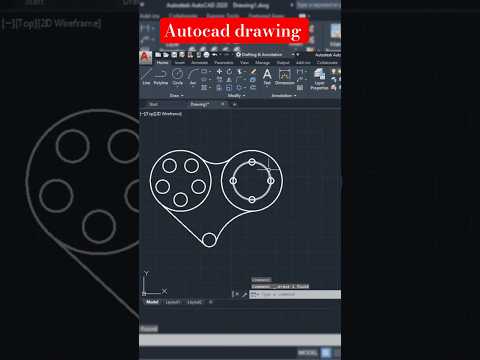Toggle grid display in status bar
This screenshot has width=480, height=360.
coord(325,352)
